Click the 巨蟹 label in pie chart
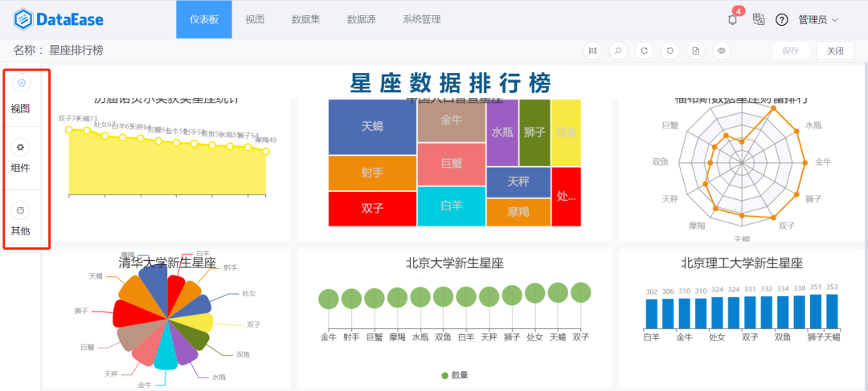This screenshot has height=391, width=868. 88,348
